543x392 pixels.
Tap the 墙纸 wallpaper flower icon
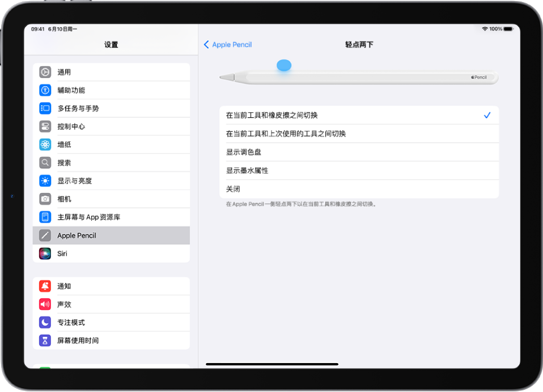pyautogui.click(x=45, y=144)
